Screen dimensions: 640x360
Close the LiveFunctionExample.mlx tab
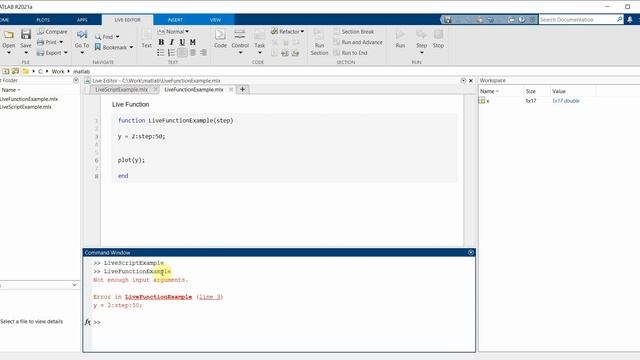tap(231, 89)
